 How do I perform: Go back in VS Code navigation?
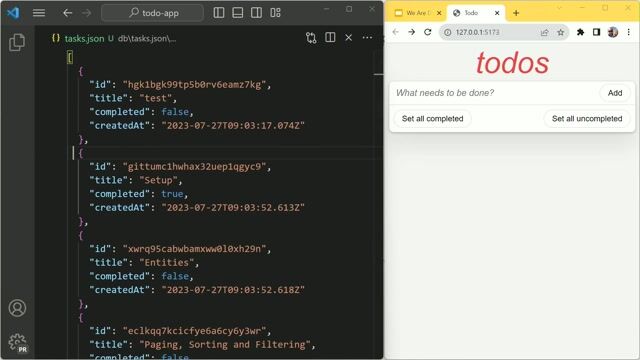click(x=67, y=13)
